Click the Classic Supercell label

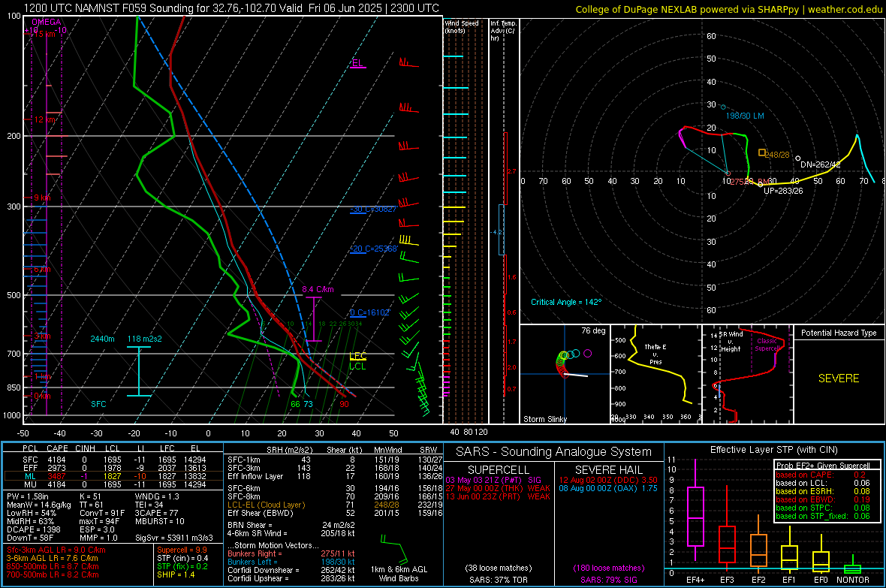point(767,345)
